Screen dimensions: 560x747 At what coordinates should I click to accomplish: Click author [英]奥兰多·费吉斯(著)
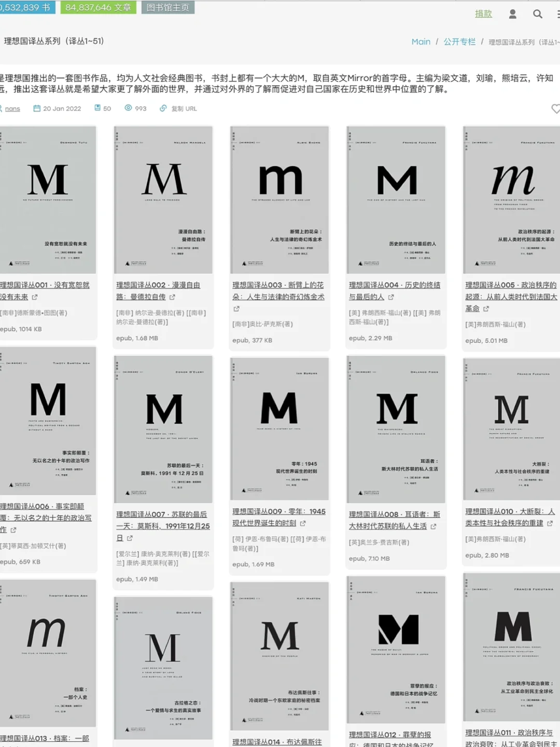(379, 543)
